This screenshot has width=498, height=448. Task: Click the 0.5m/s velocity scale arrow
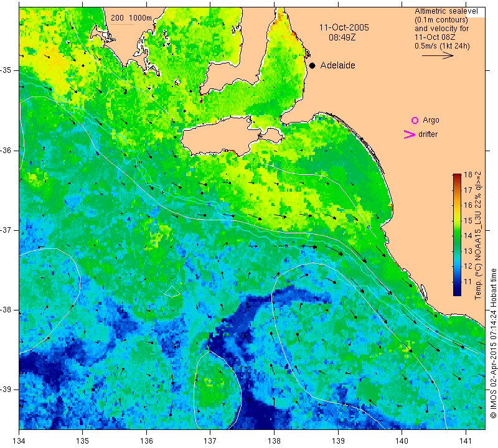coord(438,55)
